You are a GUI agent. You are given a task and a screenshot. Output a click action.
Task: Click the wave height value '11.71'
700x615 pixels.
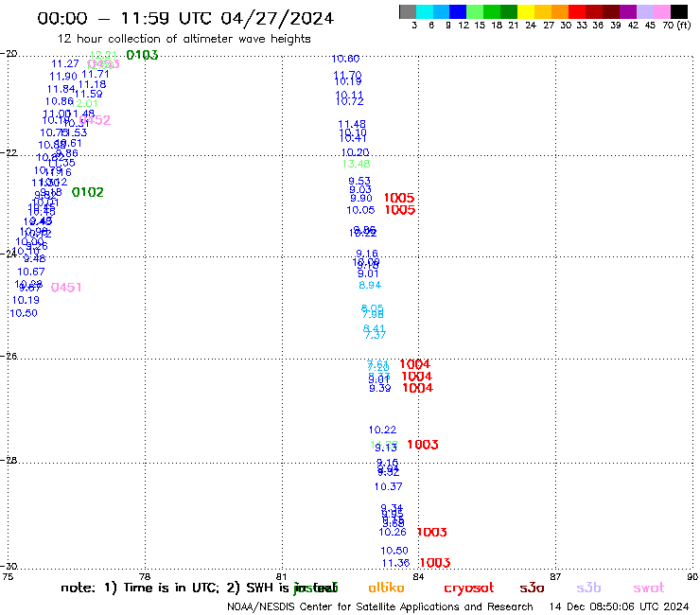(x=96, y=74)
